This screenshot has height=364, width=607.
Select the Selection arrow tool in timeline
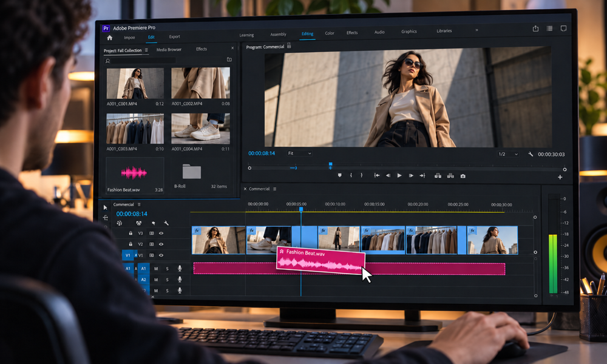pyautogui.click(x=105, y=207)
